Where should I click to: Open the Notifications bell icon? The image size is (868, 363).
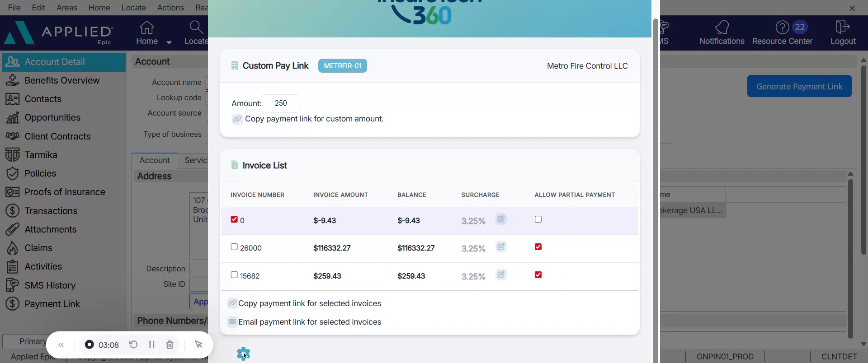tap(722, 28)
